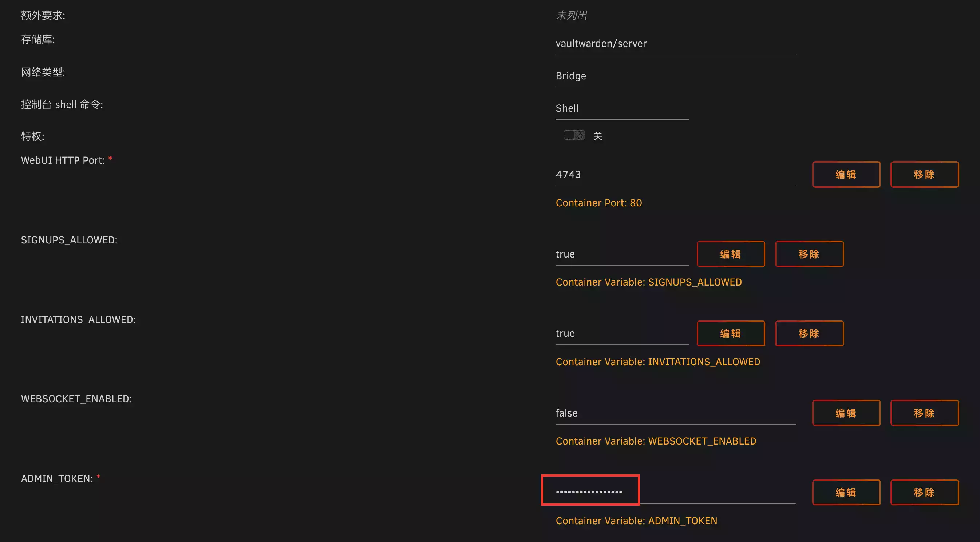Toggle the 特权 privileged switch
This screenshot has height=542, width=980.
click(x=574, y=135)
